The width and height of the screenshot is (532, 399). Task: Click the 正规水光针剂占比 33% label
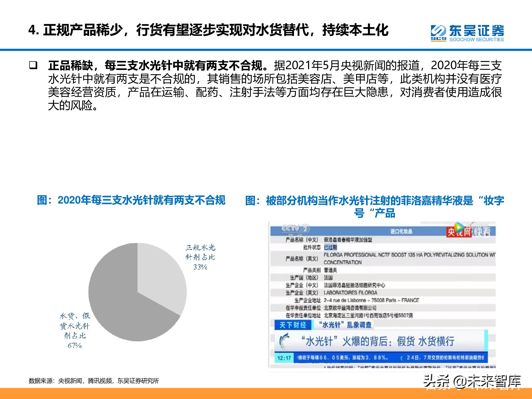click(x=200, y=257)
